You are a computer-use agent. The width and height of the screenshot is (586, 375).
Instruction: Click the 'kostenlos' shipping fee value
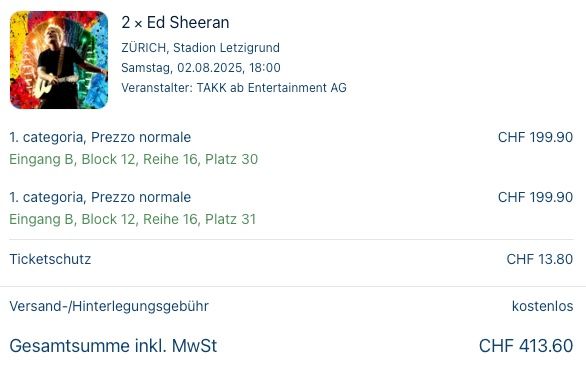pyautogui.click(x=542, y=306)
